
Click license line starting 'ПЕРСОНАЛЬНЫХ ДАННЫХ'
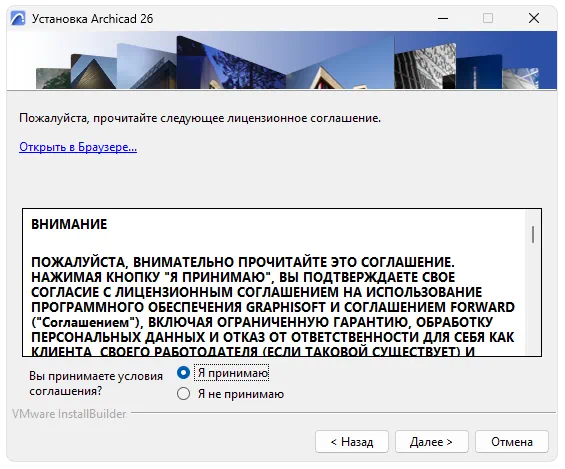coord(273,337)
